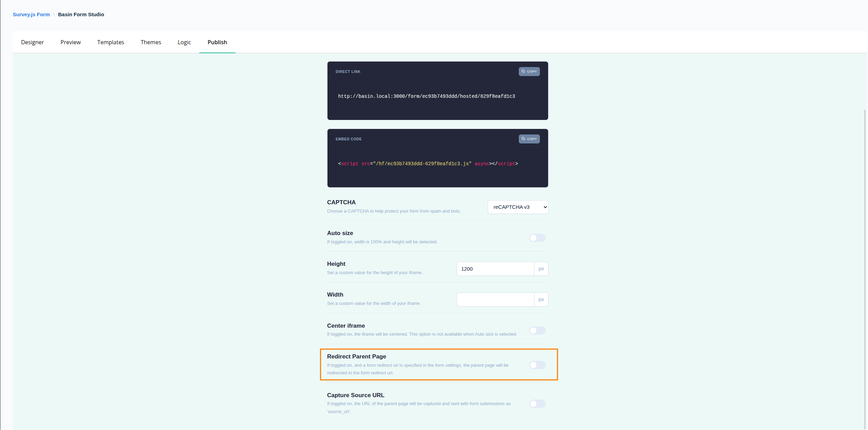Select the Logic tab
Image resolution: width=868 pixels, height=430 pixels.
pos(184,42)
